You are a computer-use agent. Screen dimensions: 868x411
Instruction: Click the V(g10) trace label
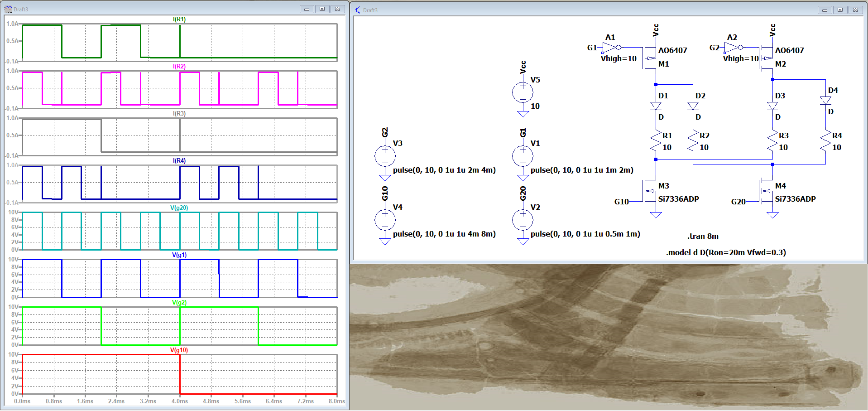pos(179,350)
